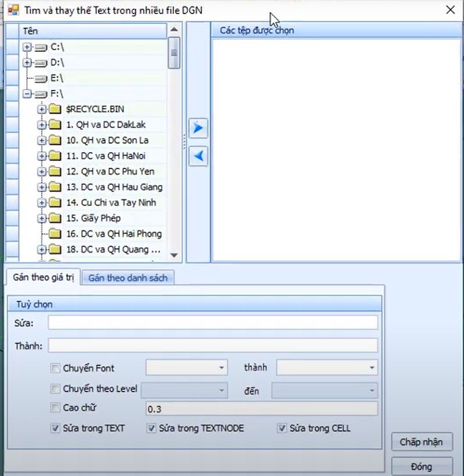Viewport: 464px width, 476px height.
Task: Select the C:\ drive icon
Action: pyautogui.click(x=41, y=47)
